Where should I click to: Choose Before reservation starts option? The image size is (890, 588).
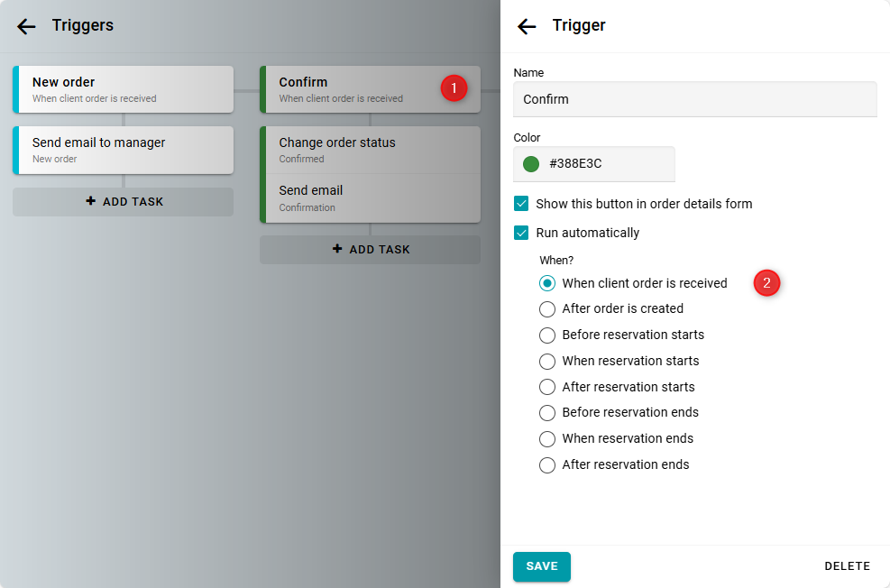[x=547, y=335]
